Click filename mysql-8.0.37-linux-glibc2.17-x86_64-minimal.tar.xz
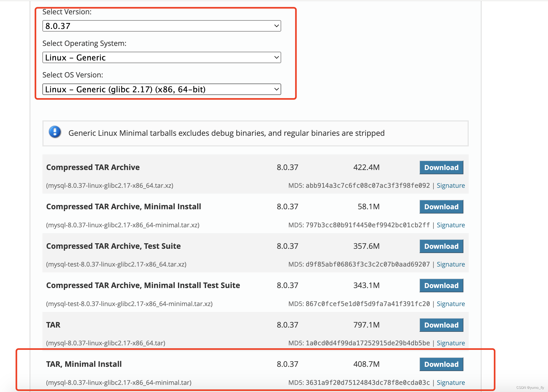Viewport: 548px width, 392px height. click(123, 225)
